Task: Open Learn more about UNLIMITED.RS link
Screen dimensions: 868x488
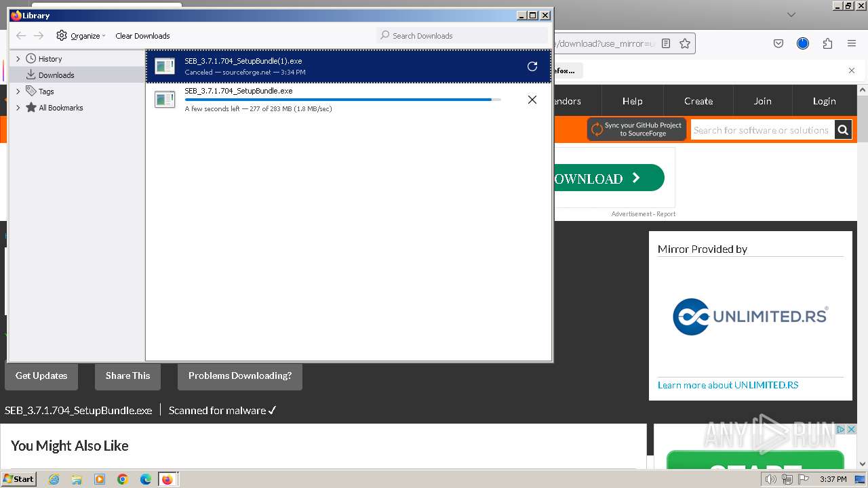Action: point(728,385)
